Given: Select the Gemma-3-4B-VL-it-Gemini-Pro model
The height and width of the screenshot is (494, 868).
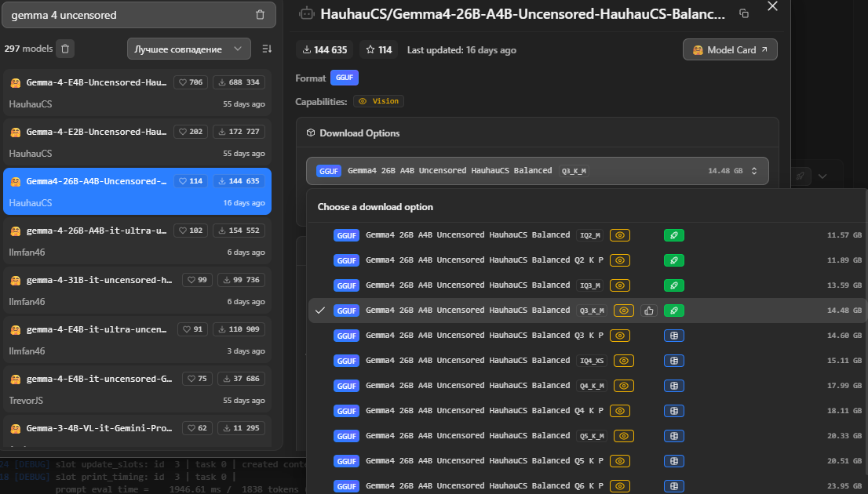Looking at the screenshot, I should coord(137,431).
